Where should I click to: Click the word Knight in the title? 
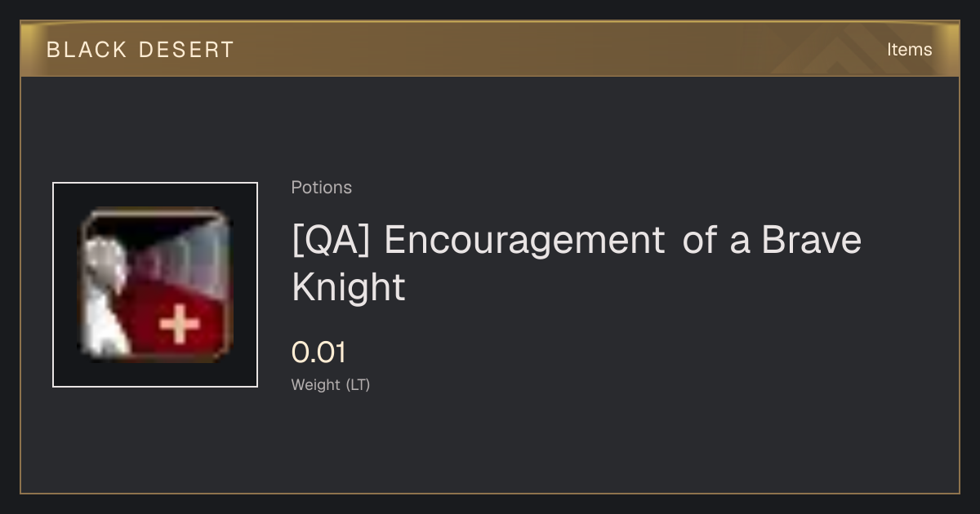pyautogui.click(x=349, y=287)
